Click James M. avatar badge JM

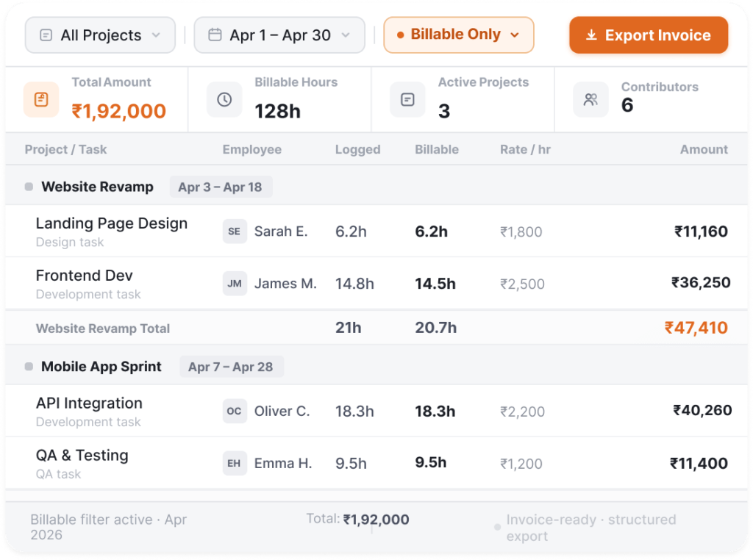[235, 283]
